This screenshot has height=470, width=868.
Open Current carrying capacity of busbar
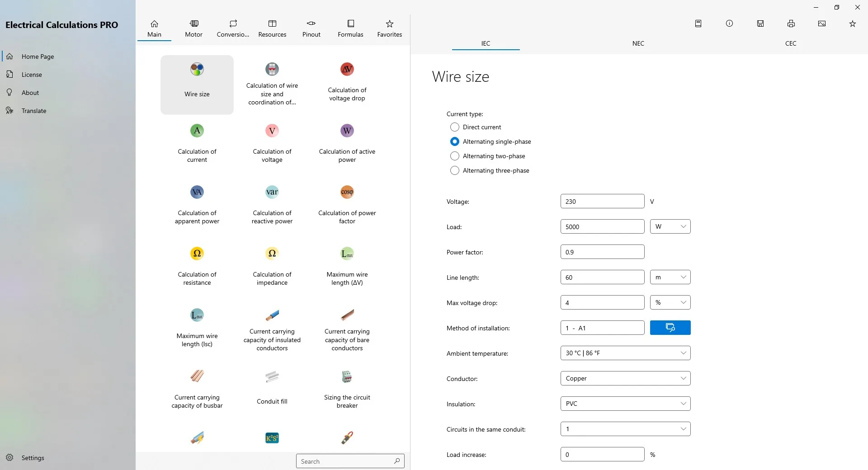[x=197, y=392]
